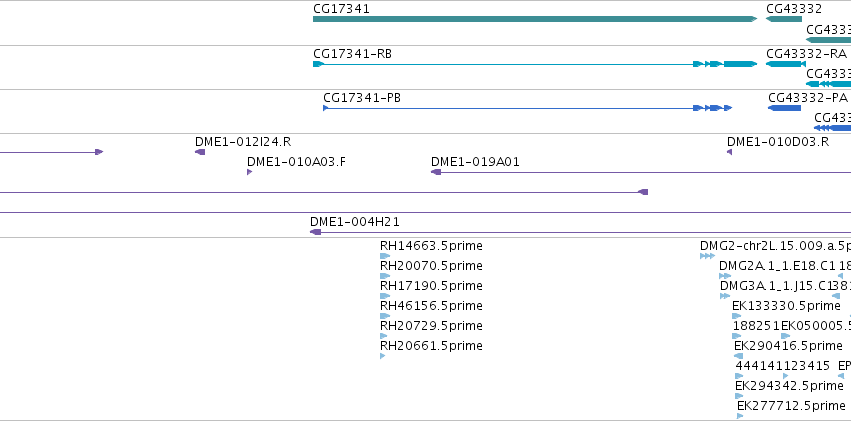Open the DMG2A.1_1.E18.C1 EST label
Screen dimensions: 851x421
coord(777,266)
